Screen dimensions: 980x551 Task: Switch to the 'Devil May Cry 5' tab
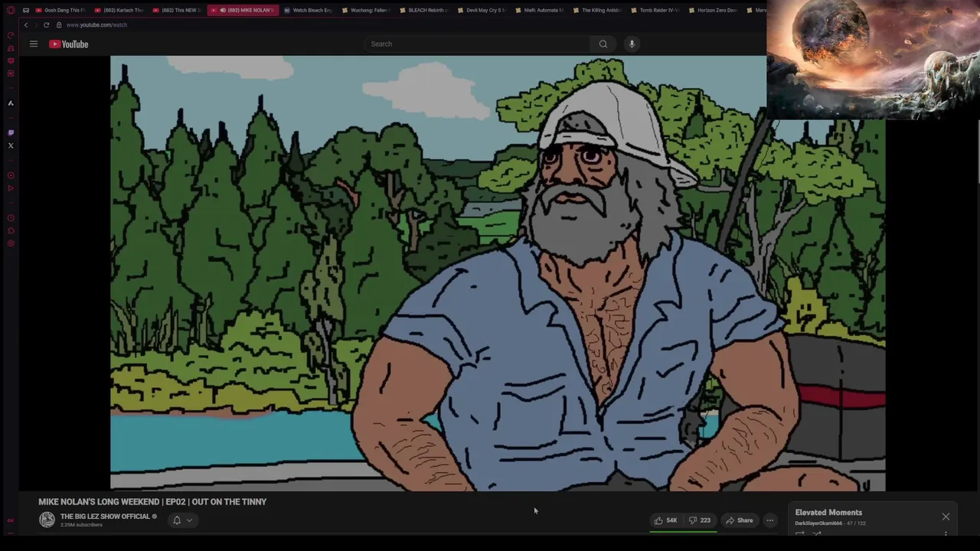[x=482, y=10]
